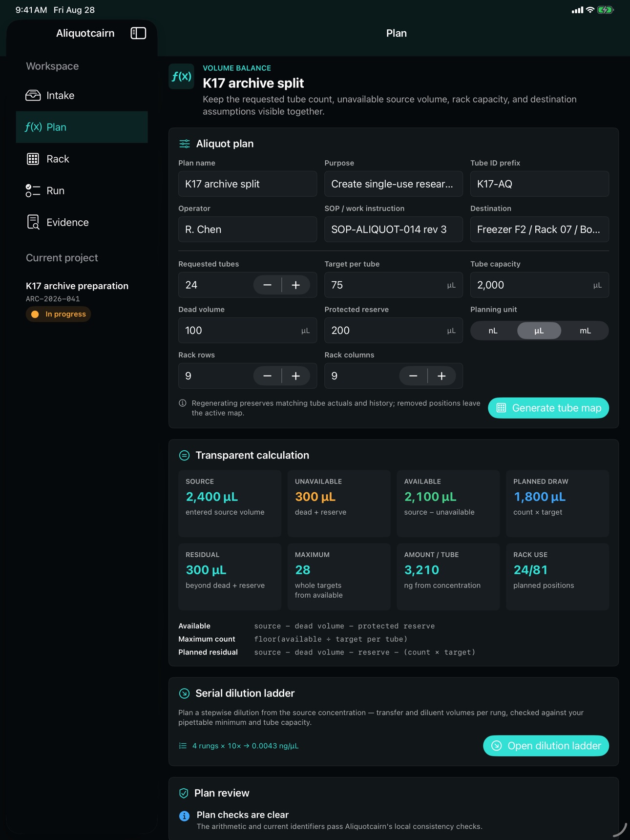630x840 pixels.
Task: Click the Transparent calculation section icon
Action: tap(184, 455)
